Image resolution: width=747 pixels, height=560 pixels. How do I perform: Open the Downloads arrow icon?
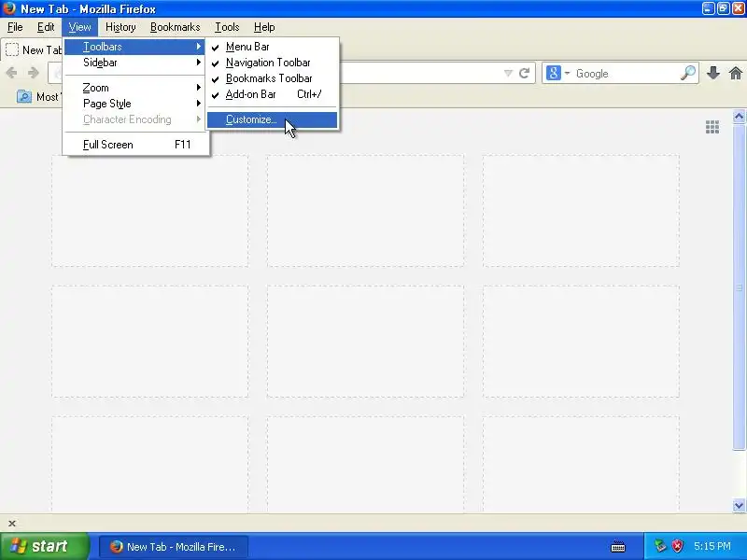point(713,73)
